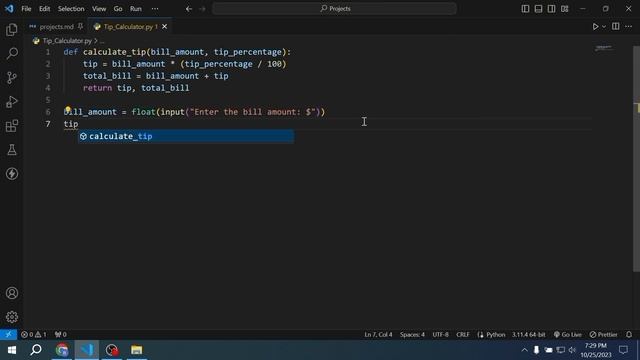Change encoding via UTF-8 indicator

[x=440, y=334]
